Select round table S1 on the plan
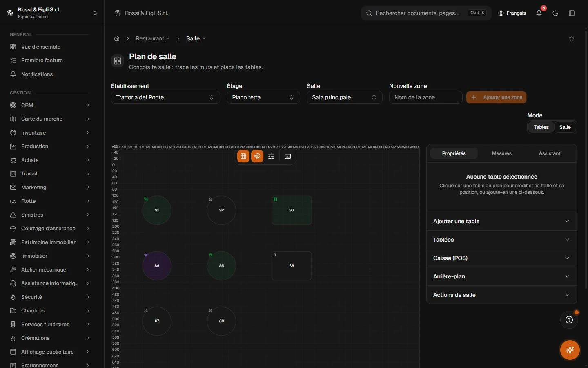 [x=157, y=210]
